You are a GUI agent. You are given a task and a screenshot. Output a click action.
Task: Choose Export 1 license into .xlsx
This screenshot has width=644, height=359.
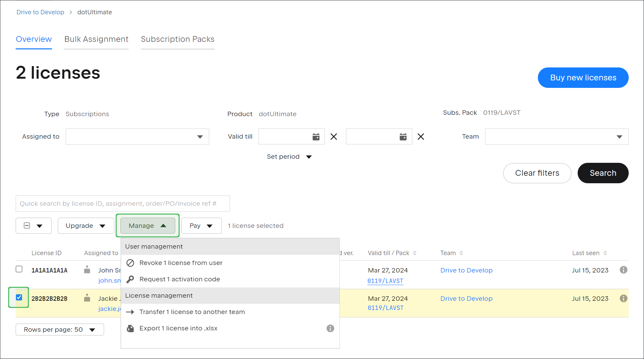230,328
